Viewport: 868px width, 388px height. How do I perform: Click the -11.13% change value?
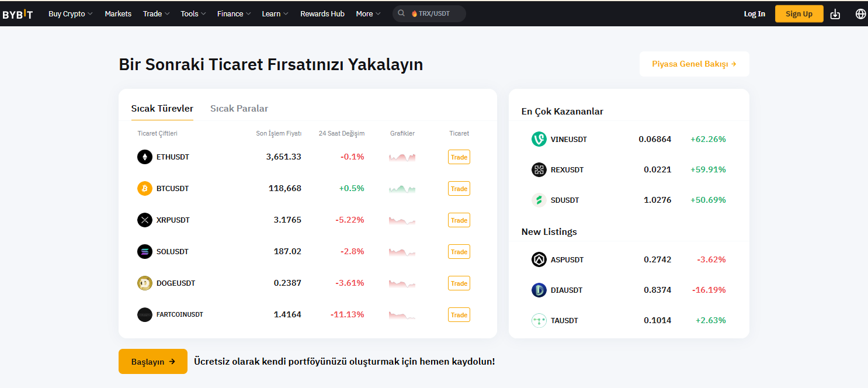(348, 314)
